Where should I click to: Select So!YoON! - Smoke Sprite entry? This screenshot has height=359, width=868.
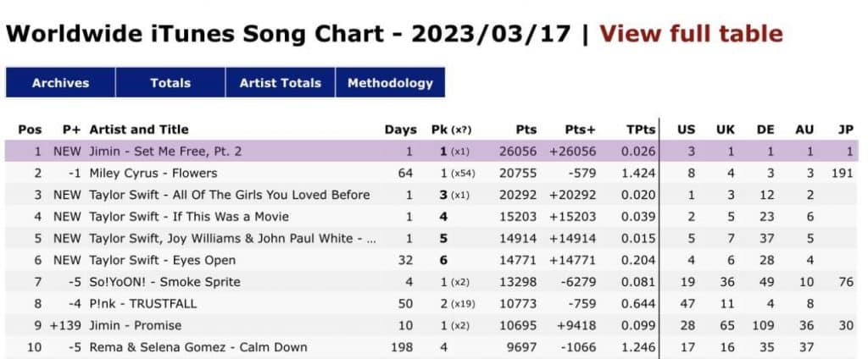click(x=164, y=282)
